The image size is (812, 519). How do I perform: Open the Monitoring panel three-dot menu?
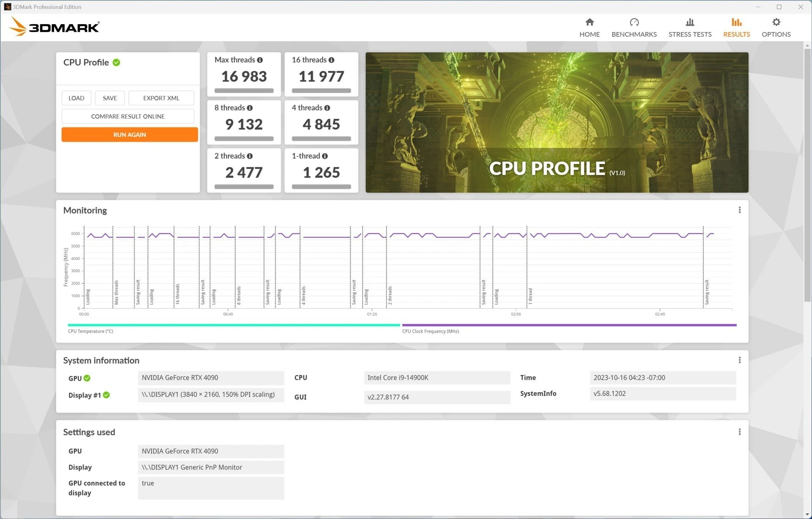(x=739, y=210)
